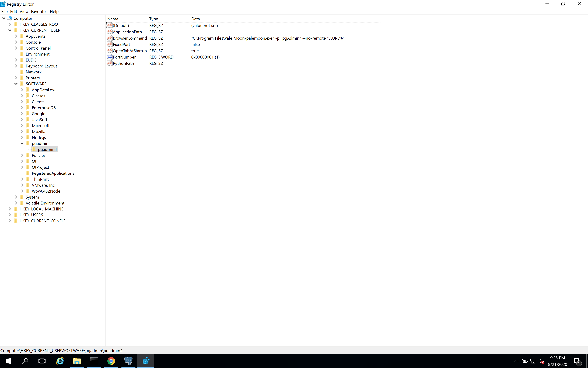Select the RegisteredApplications key
The image size is (588, 368).
coord(53,173)
